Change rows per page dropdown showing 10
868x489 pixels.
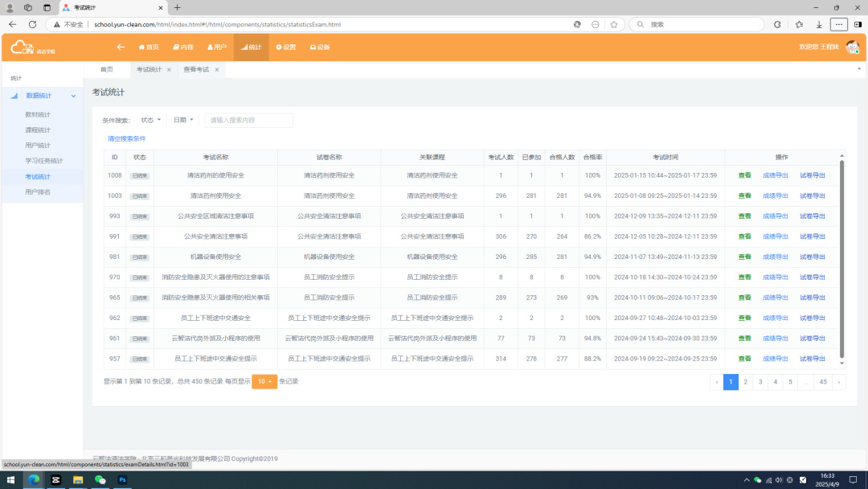point(264,381)
